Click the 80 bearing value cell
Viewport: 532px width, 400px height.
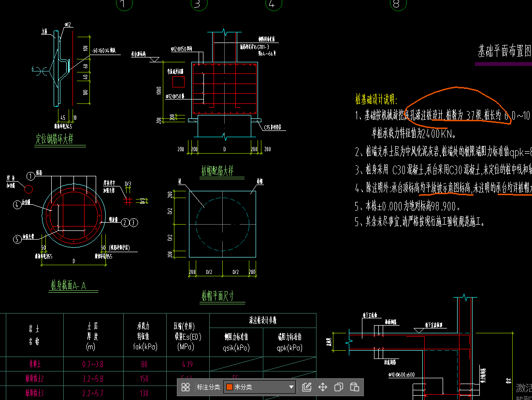pyautogui.click(x=144, y=364)
